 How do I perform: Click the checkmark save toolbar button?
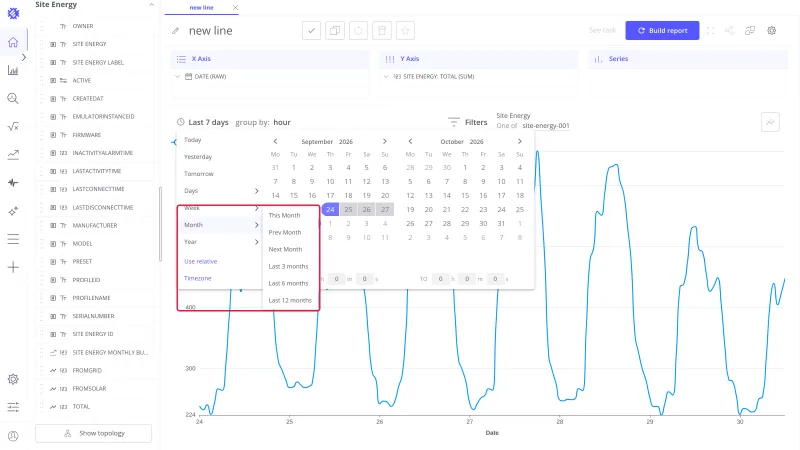(x=311, y=31)
